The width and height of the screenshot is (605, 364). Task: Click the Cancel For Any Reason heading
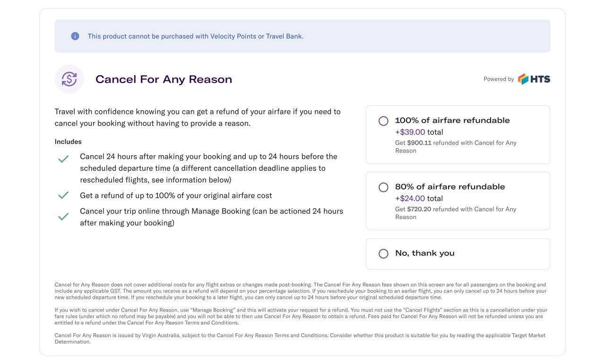(164, 79)
